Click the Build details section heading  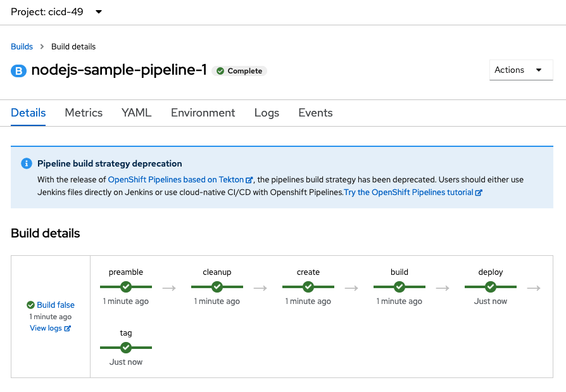point(46,233)
